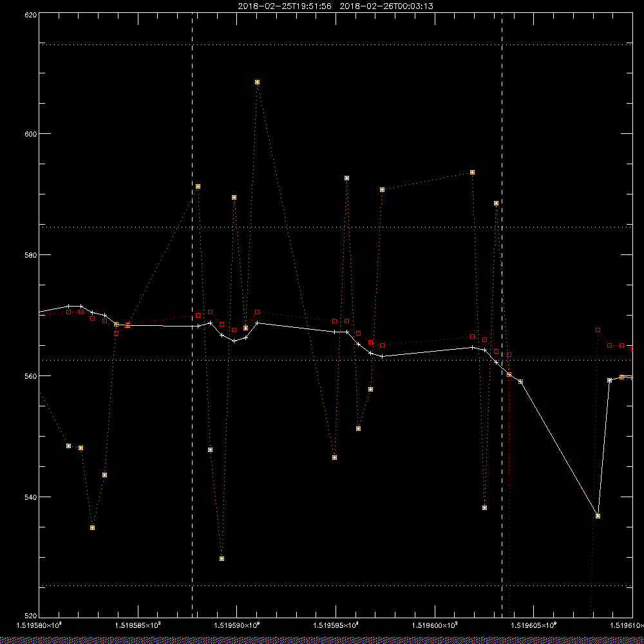Viewport: 644px width, 644px height.
Task: Click the orange data point near 546 at x 1.519595
Action: [x=335, y=457]
